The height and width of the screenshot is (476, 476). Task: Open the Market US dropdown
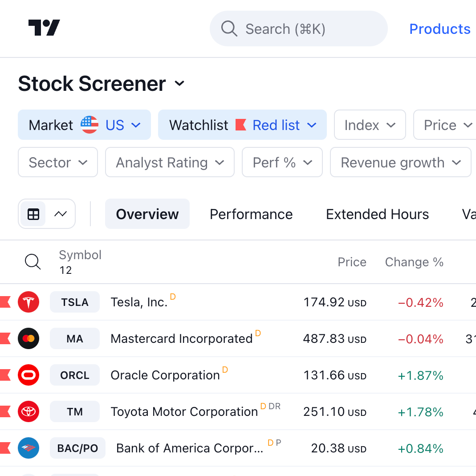point(85,125)
